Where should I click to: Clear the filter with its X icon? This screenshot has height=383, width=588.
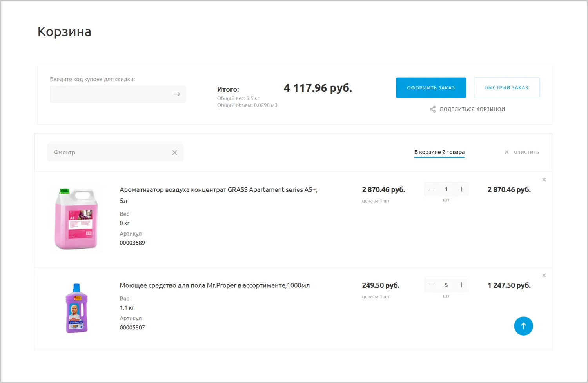(175, 152)
